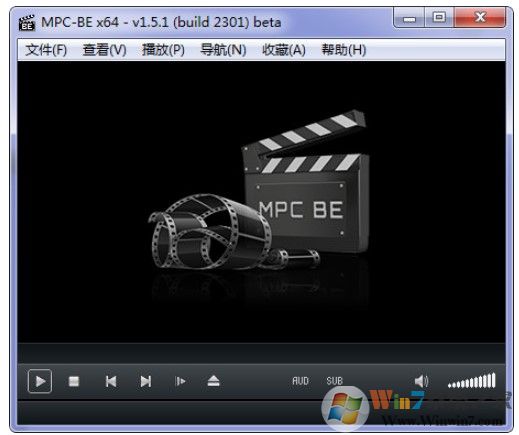Click the MPC-BE icon in title bar
This screenshot has width=519, height=435.
(x=27, y=23)
